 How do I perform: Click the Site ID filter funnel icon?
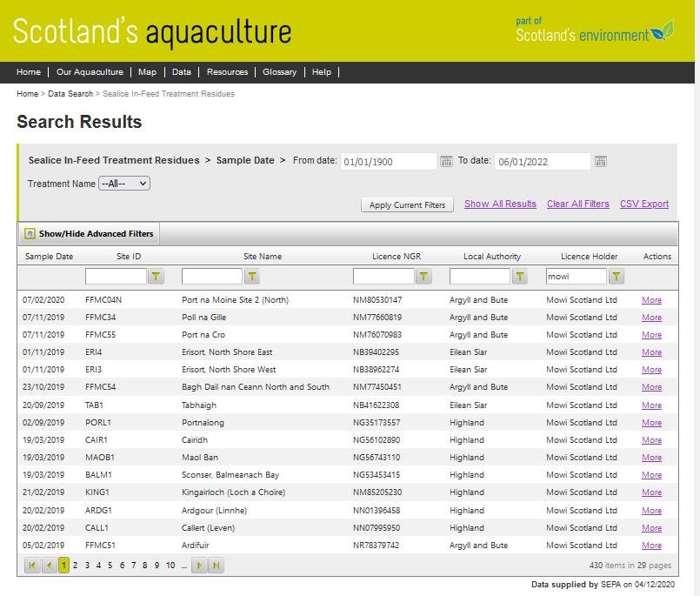156,277
